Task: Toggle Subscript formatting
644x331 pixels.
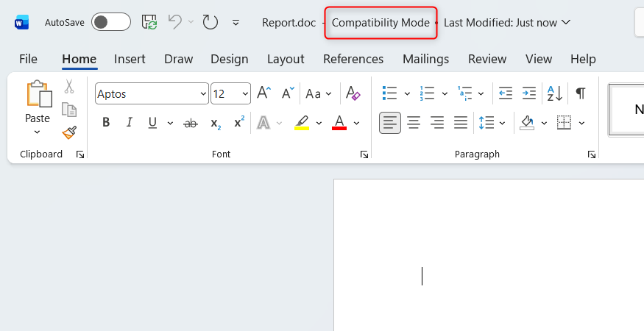Action: pyautogui.click(x=216, y=123)
